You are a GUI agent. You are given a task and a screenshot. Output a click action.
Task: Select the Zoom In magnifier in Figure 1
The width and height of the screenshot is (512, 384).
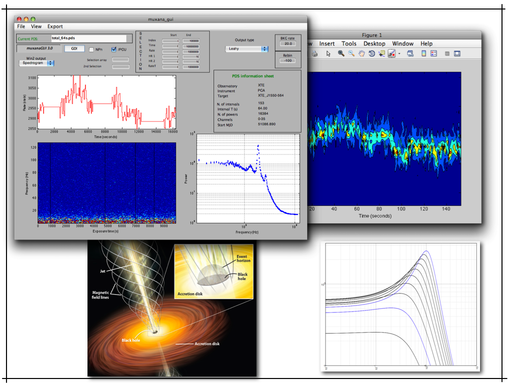click(341, 53)
